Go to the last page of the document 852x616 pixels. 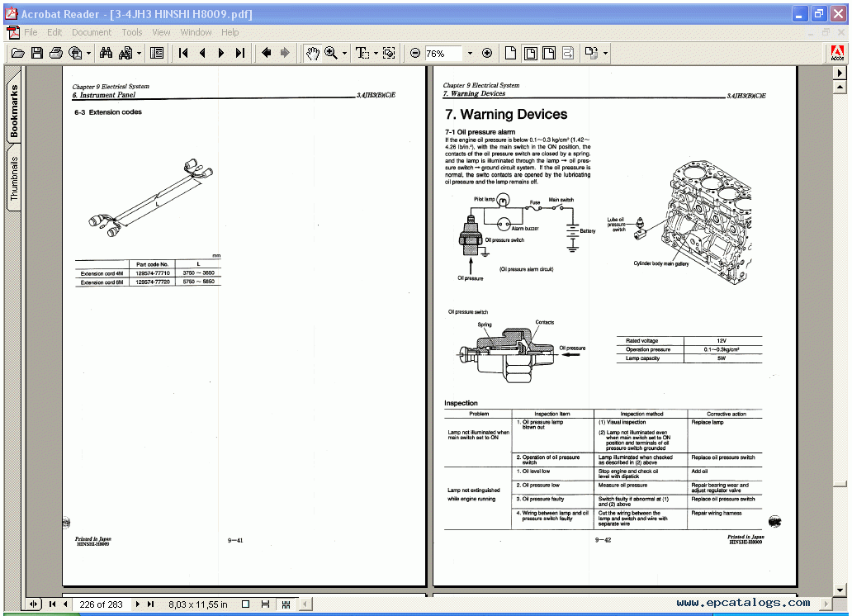pyautogui.click(x=240, y=52)
